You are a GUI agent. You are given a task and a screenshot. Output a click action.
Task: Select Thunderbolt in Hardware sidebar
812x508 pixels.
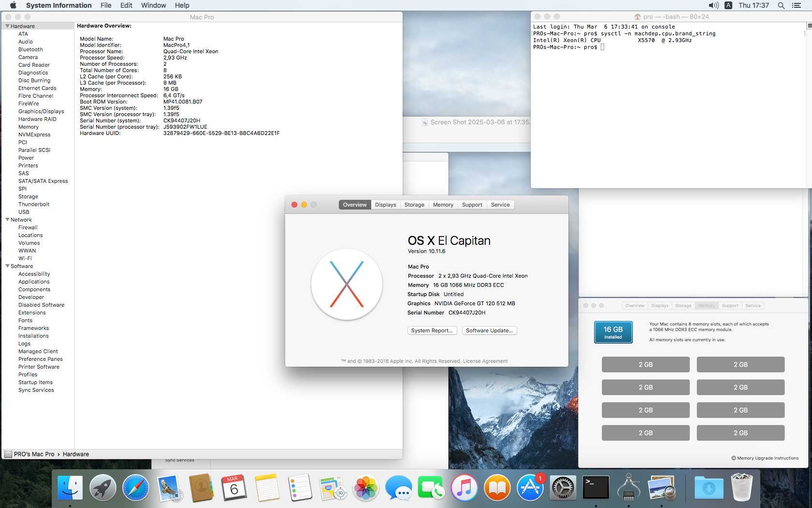(x=34, y=204)
